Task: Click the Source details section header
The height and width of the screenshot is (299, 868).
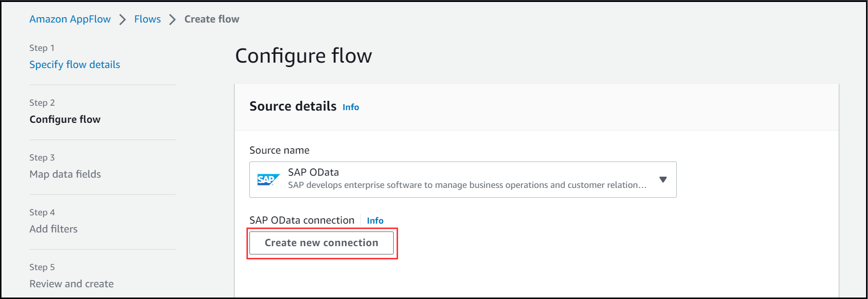Action: (293, 106)
